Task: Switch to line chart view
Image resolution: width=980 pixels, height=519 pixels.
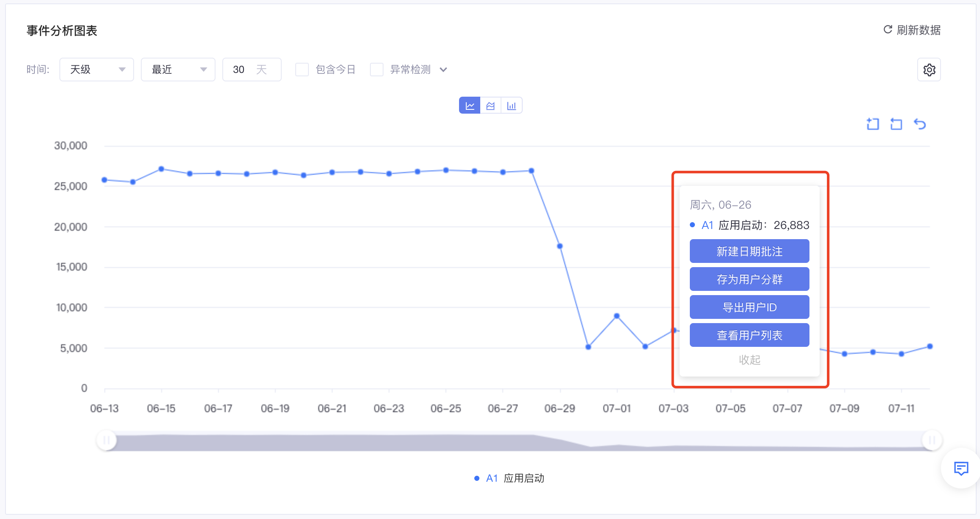Action: coord(470,106)
